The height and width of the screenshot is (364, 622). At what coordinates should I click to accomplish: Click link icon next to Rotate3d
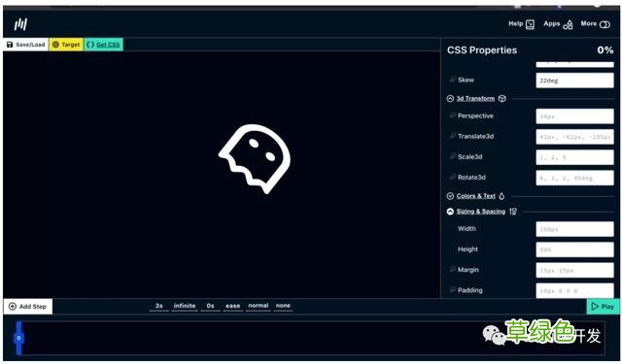[x=452, y=177]
